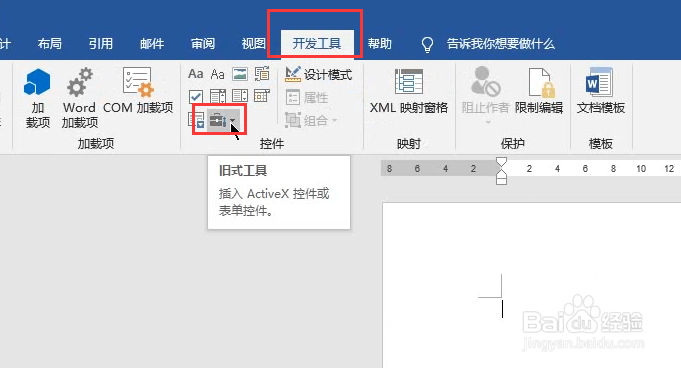Insert combo box content control

[218, 96]
